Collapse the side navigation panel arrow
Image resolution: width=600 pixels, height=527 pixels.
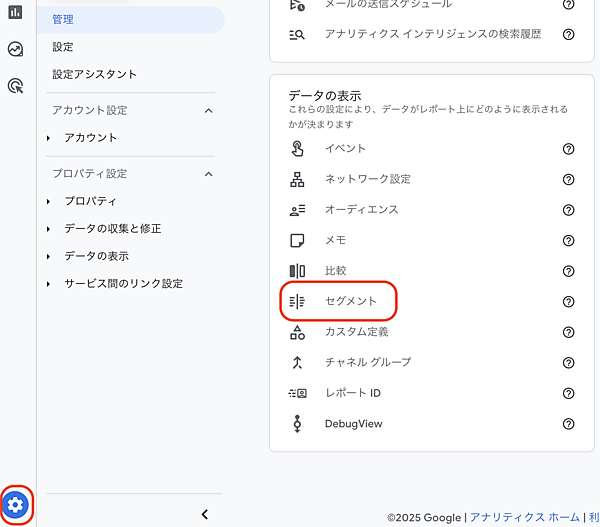[x=204, y=514]
